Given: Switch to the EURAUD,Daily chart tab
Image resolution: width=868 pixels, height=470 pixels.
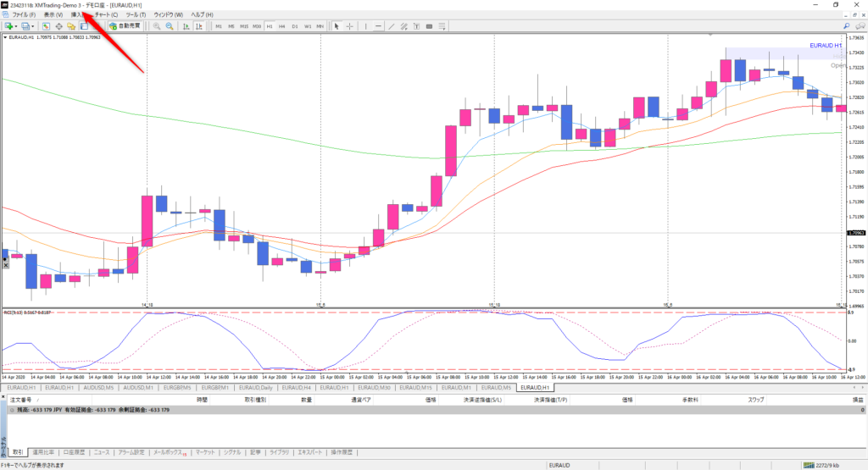Looking at the screenshot, I should pos(255,387).
